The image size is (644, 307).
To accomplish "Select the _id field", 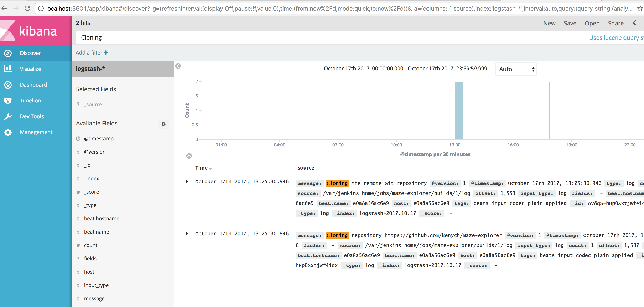I will 87,165.
